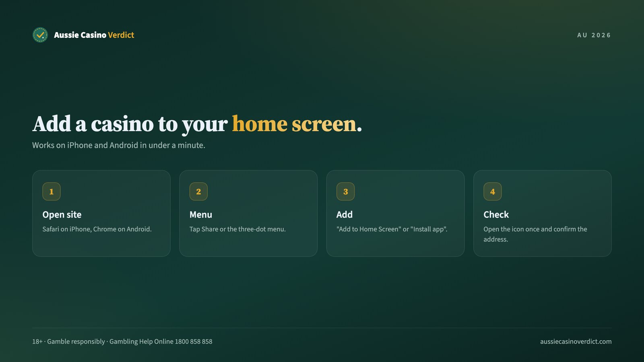Click the main headline 'Add a casino to your home screen.'
The width and height of the screenshot is (644, 362).
pos(197,124)
